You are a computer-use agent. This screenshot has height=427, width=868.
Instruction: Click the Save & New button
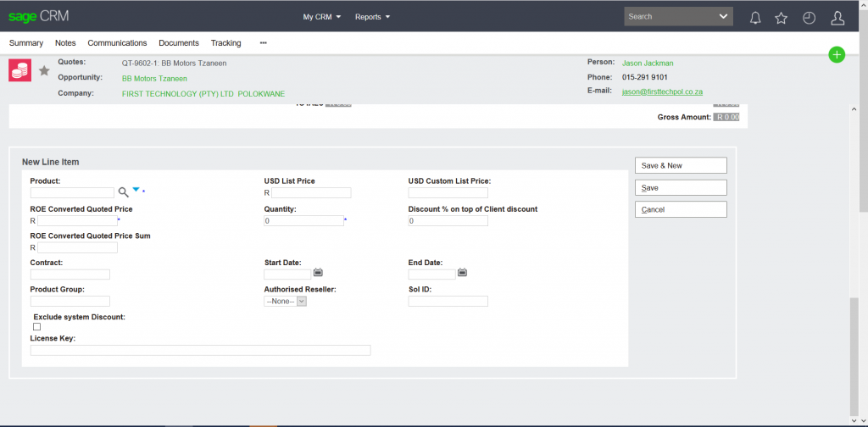[681, 165]
